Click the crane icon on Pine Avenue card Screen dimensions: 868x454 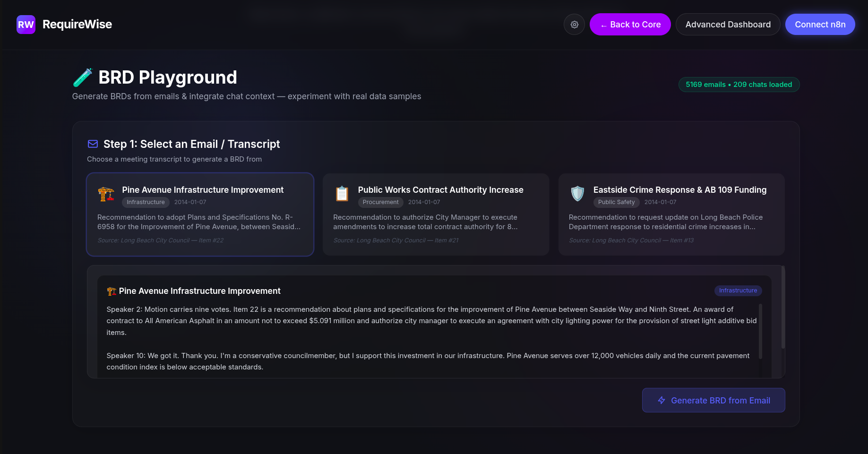point(106,194)
